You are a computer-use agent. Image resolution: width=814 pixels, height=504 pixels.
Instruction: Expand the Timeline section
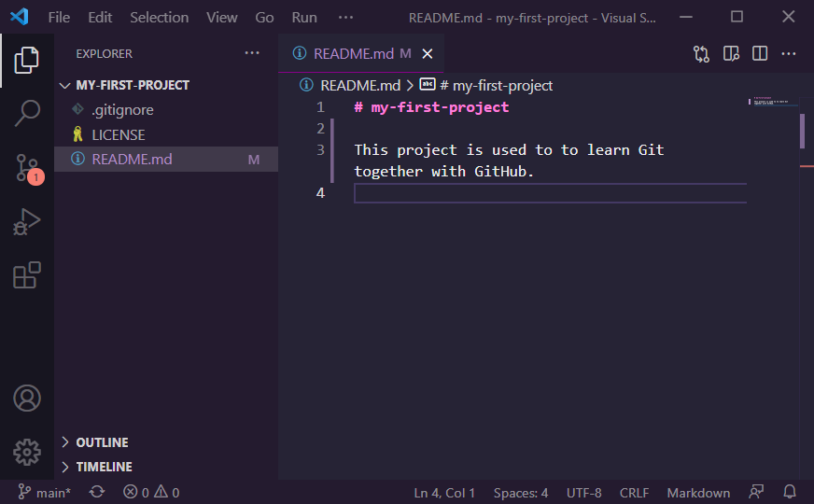pos(104,467)
